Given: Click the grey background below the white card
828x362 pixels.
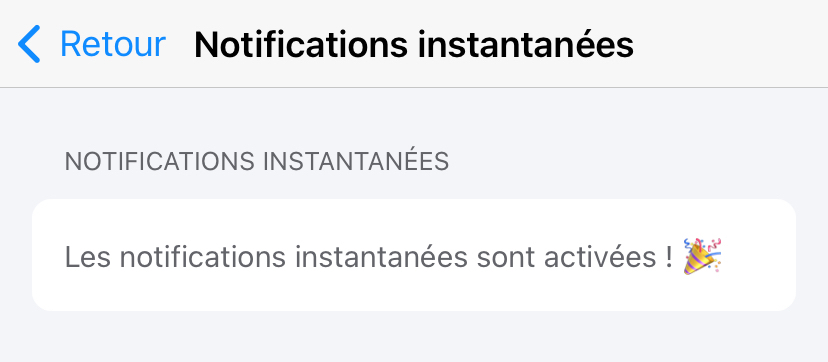Looking at the screenshot, I should 414,337.
